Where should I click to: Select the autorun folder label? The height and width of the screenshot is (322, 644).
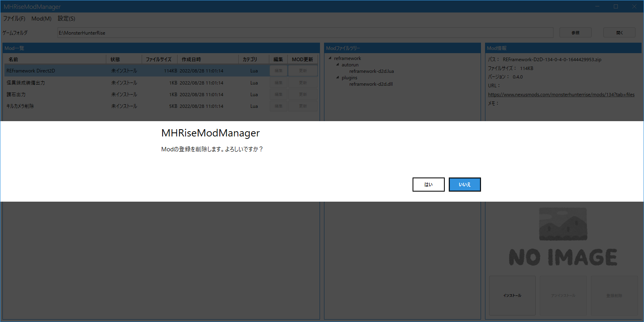point(350,65)
